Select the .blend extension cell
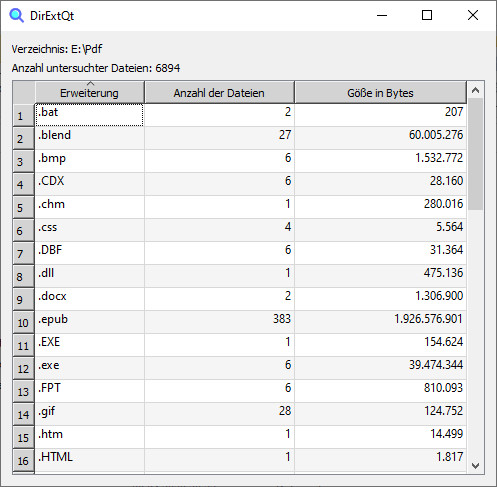Screen dimensions: 497x487 pos(89,138)
